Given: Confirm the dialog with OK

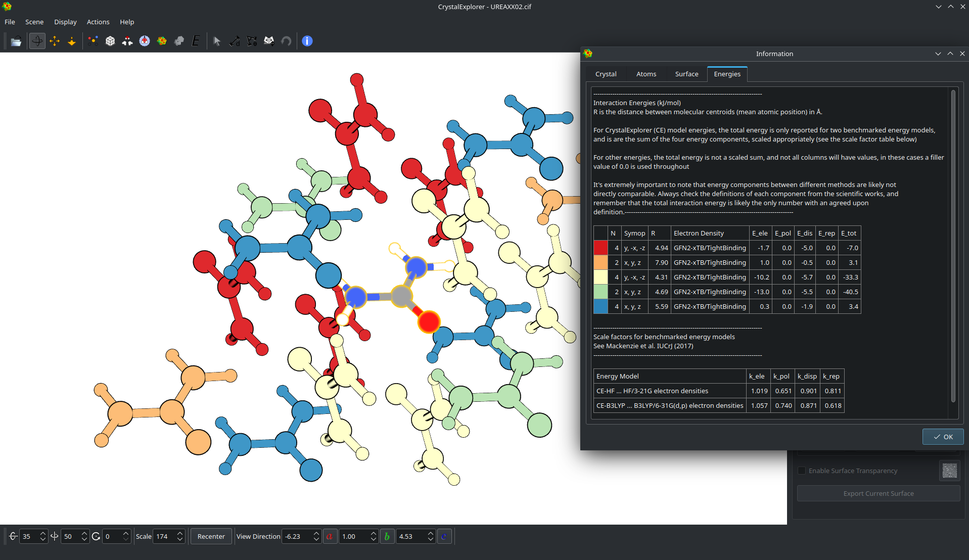Looking at the screenshot, I should point(943,437).
